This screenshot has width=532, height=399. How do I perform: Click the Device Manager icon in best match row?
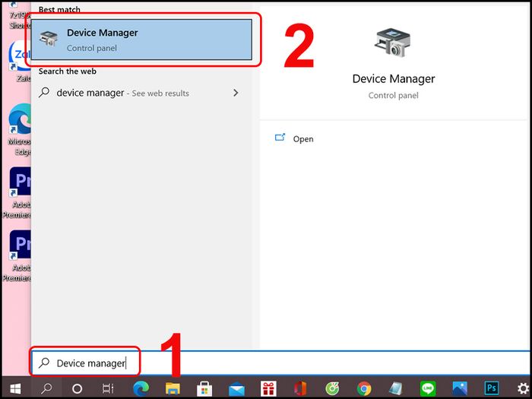[x=49, y=38]
